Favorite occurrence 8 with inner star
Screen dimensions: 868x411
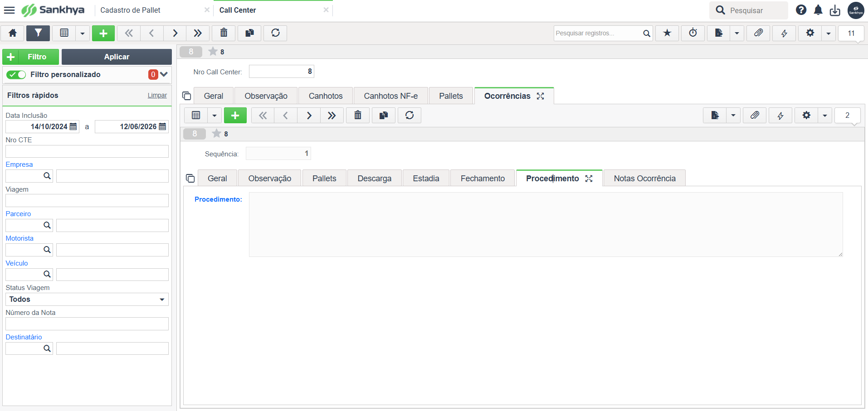point(216,134)
